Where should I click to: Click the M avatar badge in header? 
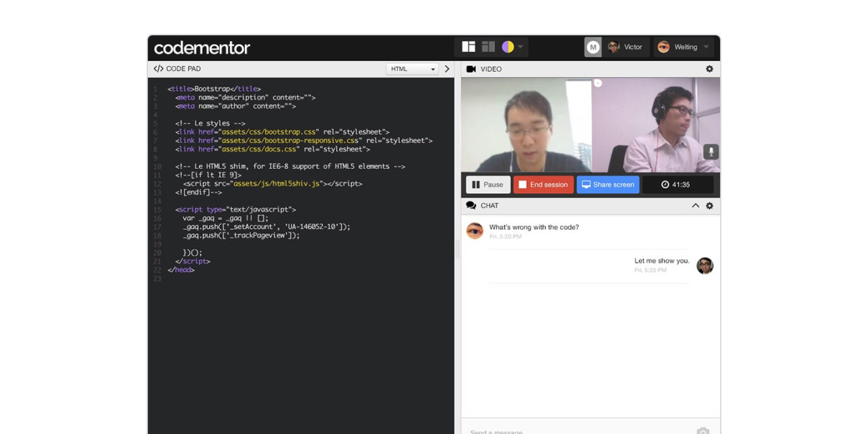[593, 47]
